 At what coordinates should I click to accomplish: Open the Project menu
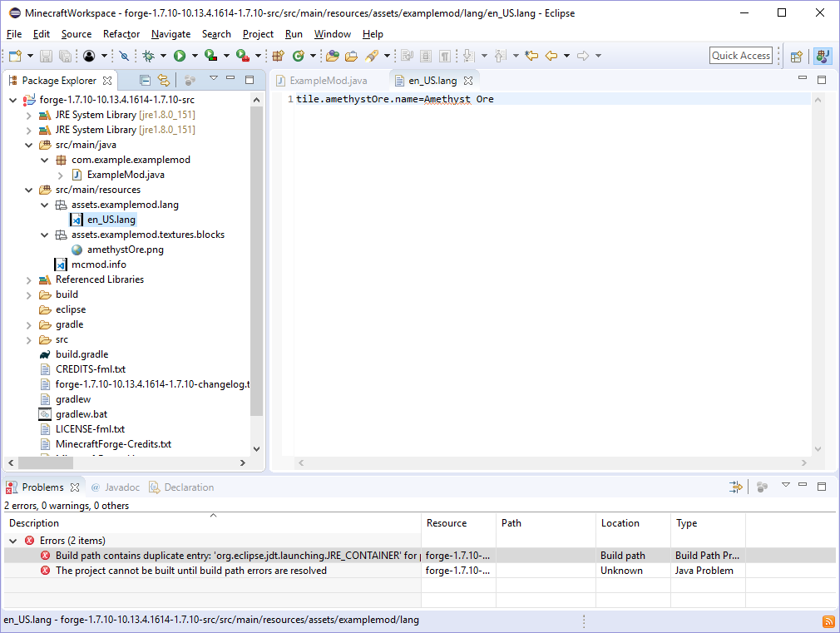258,34
